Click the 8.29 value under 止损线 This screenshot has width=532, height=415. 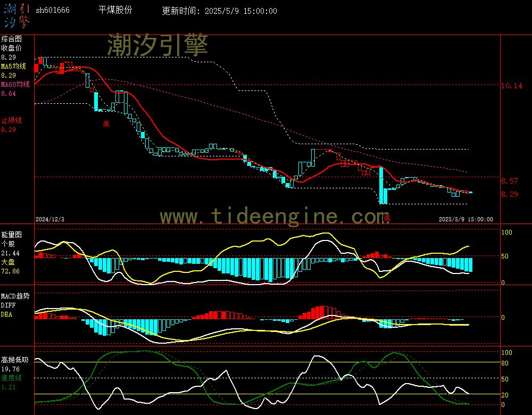click(x=9, y=129)
